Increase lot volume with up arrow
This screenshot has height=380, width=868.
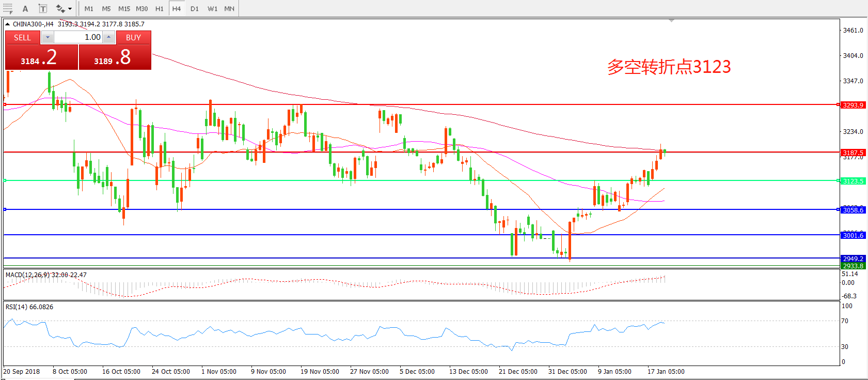pos(108,37)
